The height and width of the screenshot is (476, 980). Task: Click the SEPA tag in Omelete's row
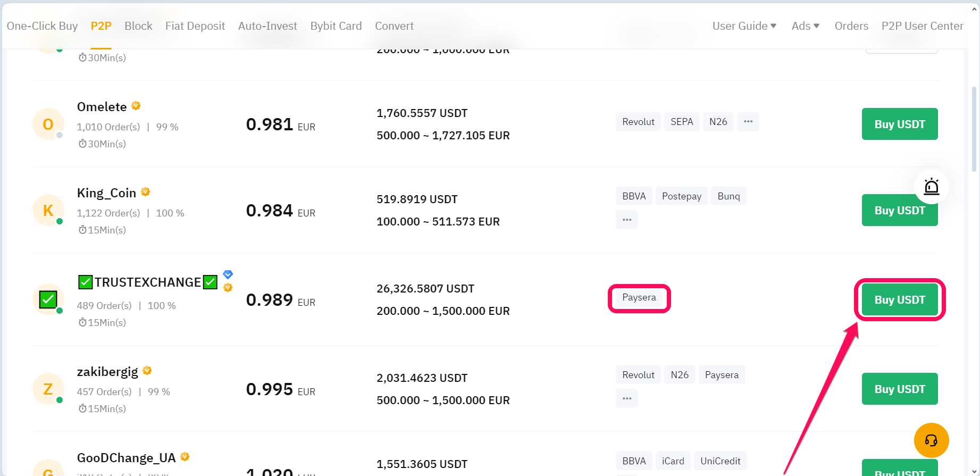(x=682, y=121)
